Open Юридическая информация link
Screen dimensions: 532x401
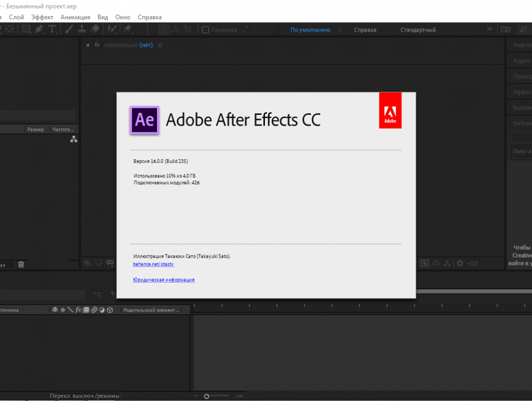164,280
